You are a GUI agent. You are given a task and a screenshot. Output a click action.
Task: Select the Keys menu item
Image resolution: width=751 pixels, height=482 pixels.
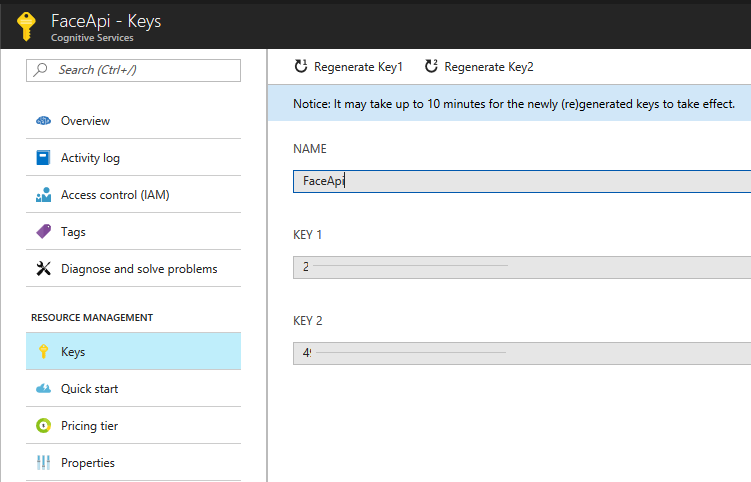133,351
